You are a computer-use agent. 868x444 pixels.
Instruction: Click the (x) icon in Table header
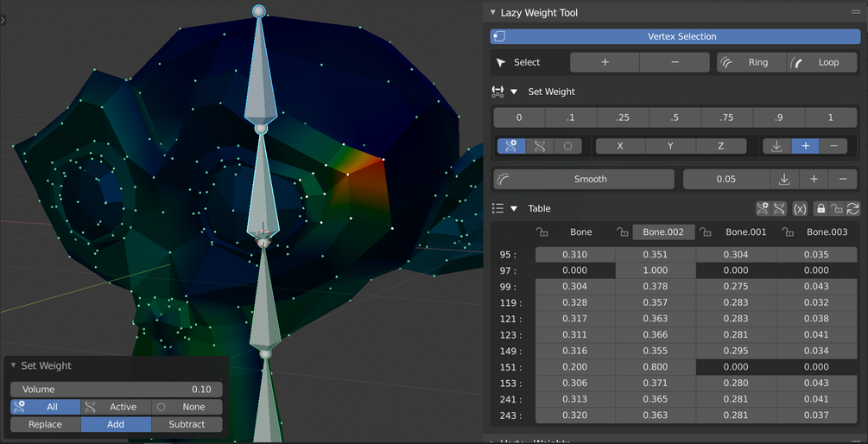point(800,209)
